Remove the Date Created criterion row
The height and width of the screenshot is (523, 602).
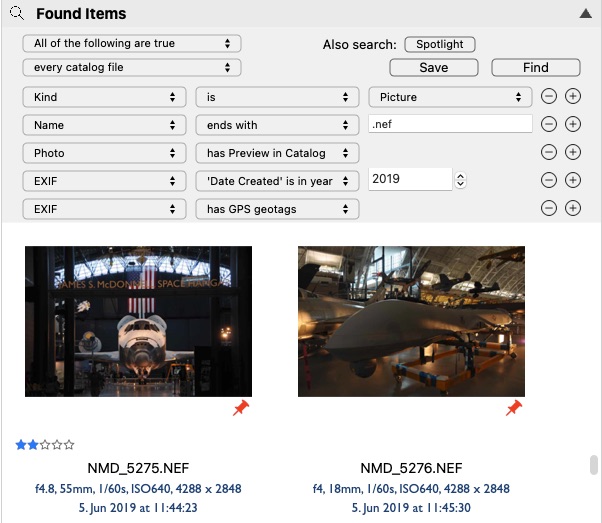549,180
